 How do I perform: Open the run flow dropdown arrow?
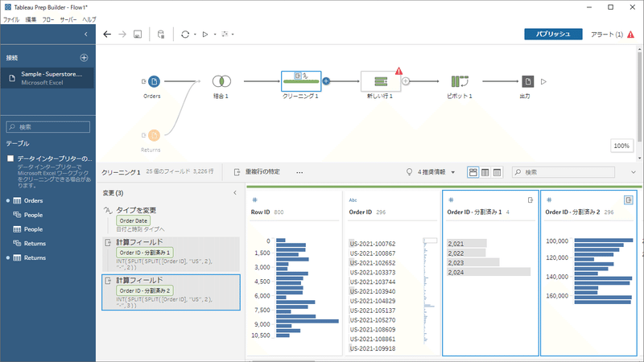click(x=215, y=35)
